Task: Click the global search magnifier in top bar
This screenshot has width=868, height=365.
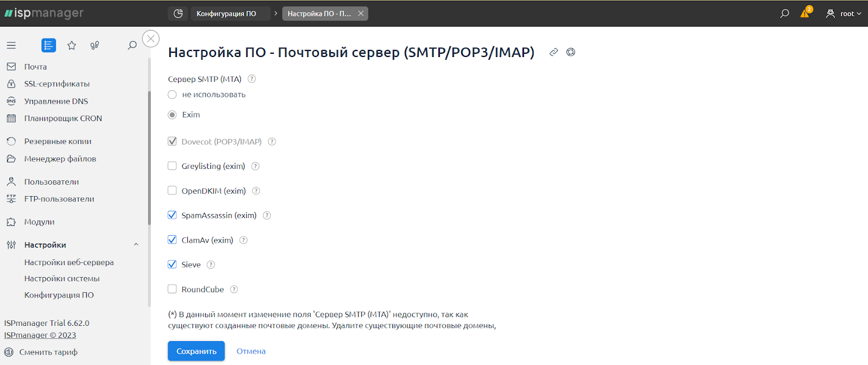Action: pyautogui.click(x=784, y=14)
